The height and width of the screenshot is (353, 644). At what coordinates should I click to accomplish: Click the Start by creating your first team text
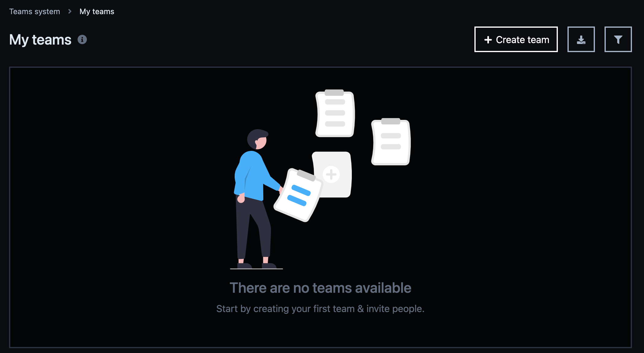pos(285,309)
